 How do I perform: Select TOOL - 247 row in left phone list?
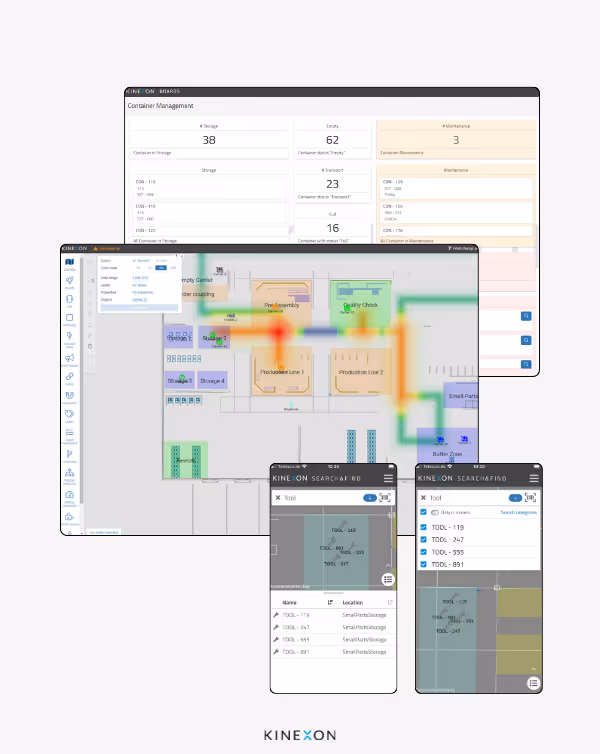pyautogui.click(x=333, y=627)
